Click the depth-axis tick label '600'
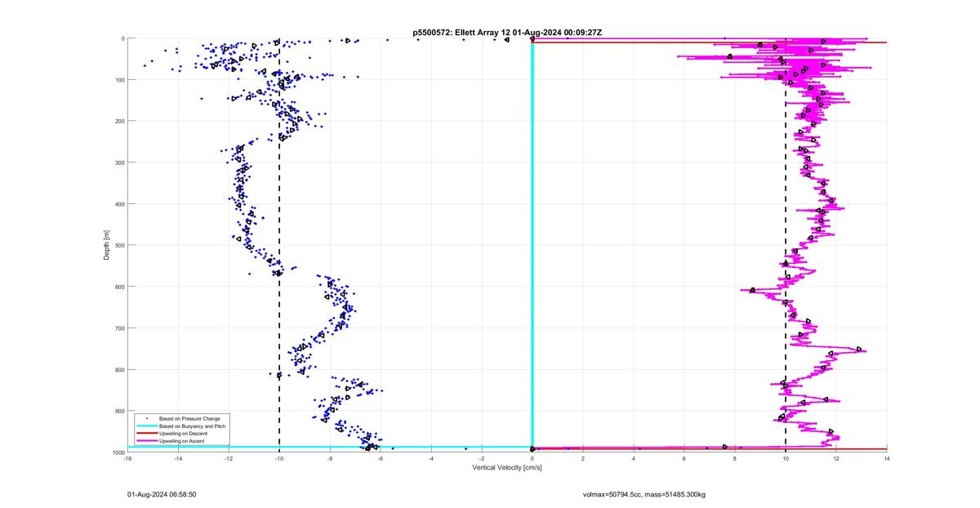The height and width of the screenshot is (508, 980). click(119, 287)
